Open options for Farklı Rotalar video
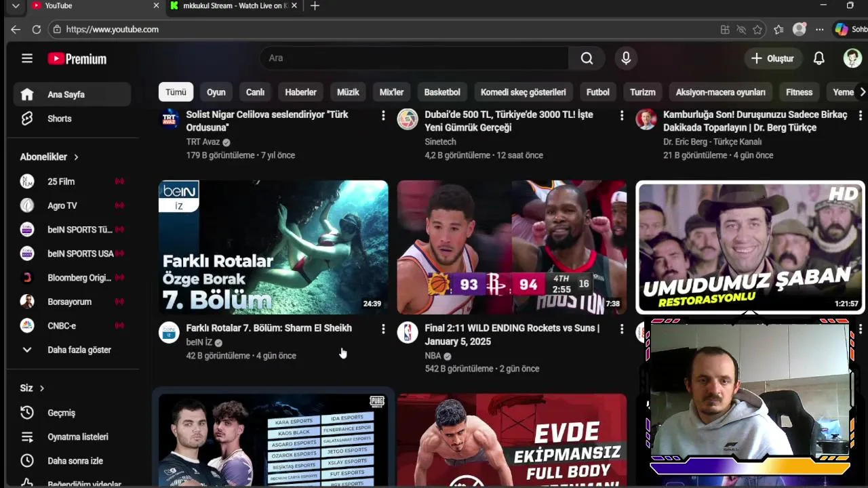The height and width of the screenshot is (488, 868). click(x=383, y=329)
